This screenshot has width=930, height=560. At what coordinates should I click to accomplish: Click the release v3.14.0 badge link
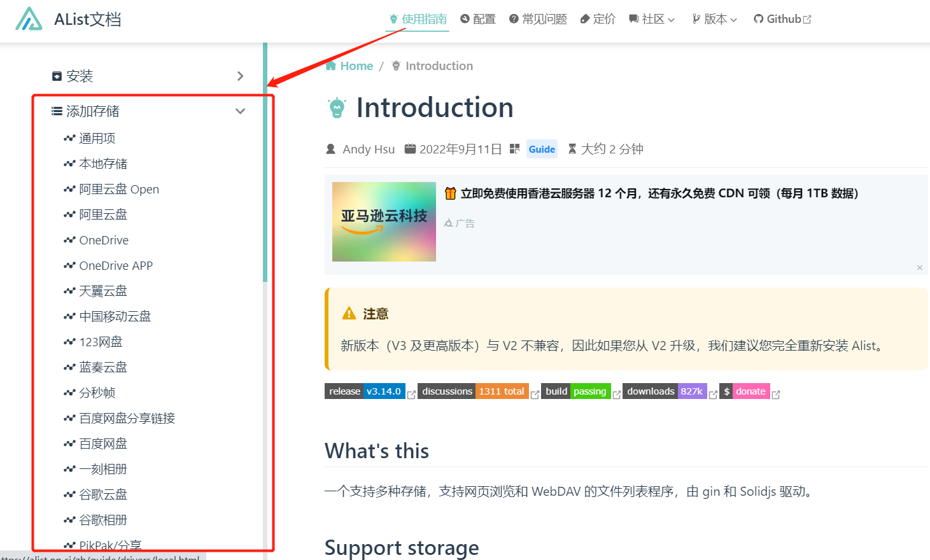coord(365,391)
